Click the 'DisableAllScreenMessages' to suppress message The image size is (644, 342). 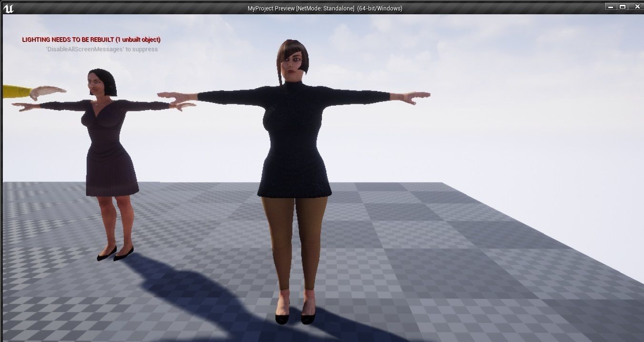point(103,49)
